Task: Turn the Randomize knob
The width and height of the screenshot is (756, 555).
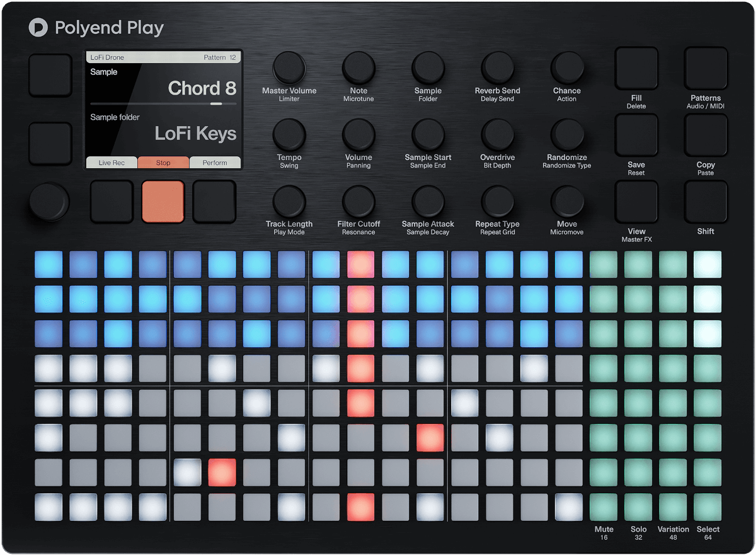Action: click(x=566, y=135)
